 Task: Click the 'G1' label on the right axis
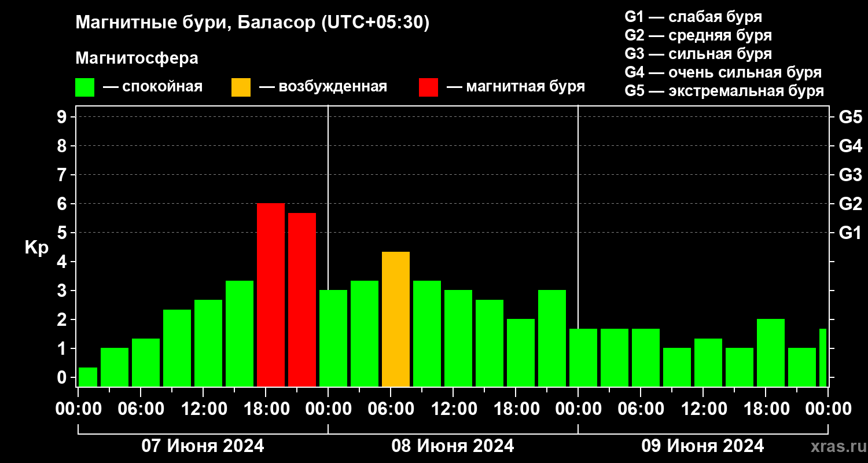pyautogui.click(x=850, y=233)
